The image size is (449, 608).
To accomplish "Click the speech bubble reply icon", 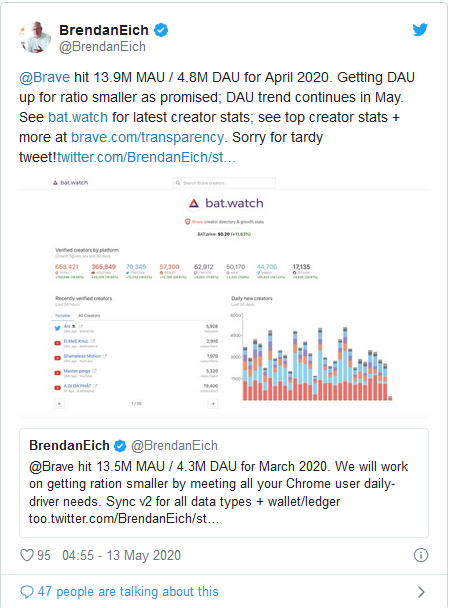I will [27, 592].
